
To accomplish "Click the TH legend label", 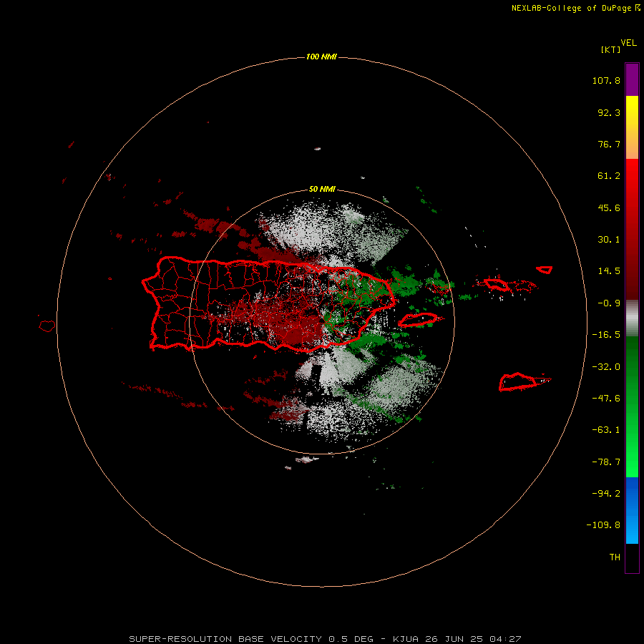I will click(x=615, y=557).
